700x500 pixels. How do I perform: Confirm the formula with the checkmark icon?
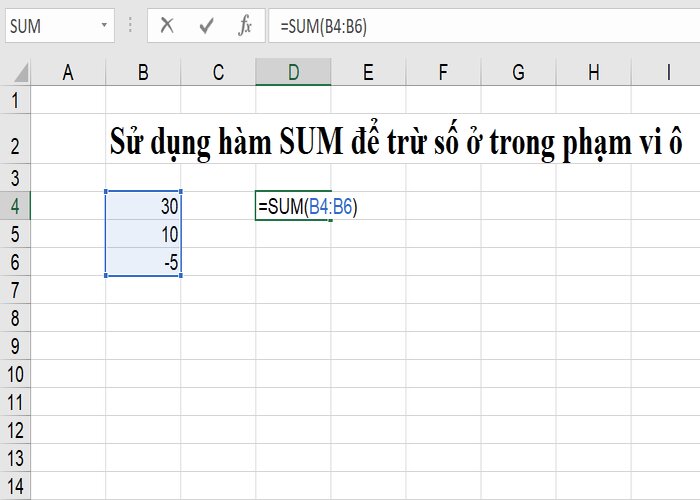(x=206, y=26)
